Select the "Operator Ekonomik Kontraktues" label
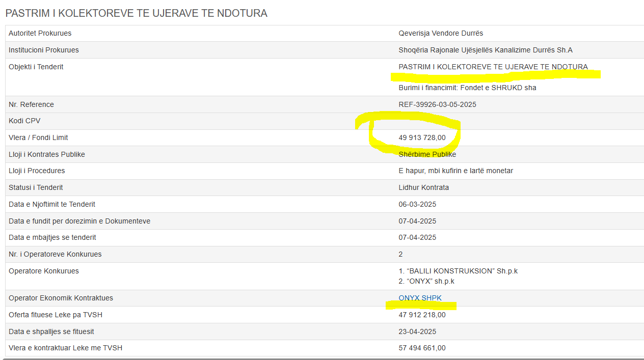 tap(61, 298)
